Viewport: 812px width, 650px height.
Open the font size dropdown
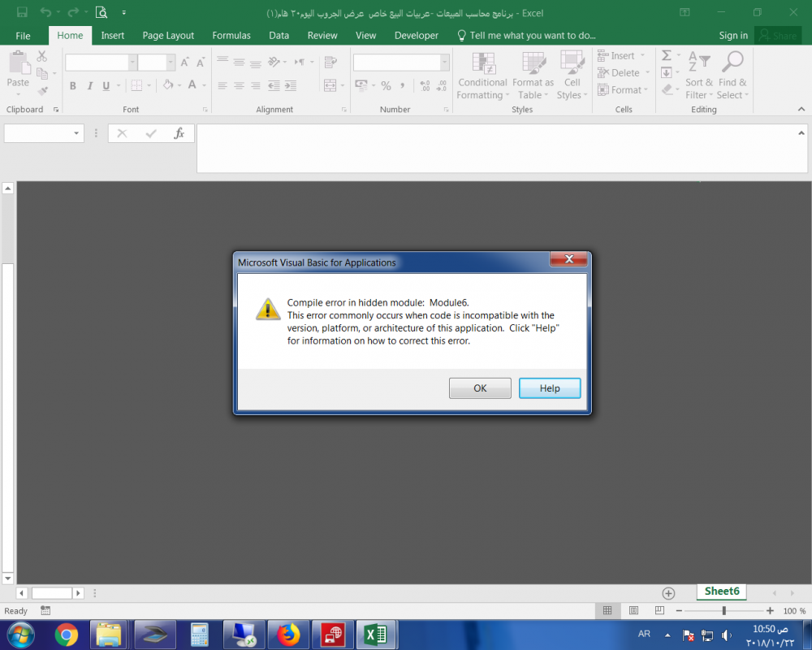tap(171, 63)
